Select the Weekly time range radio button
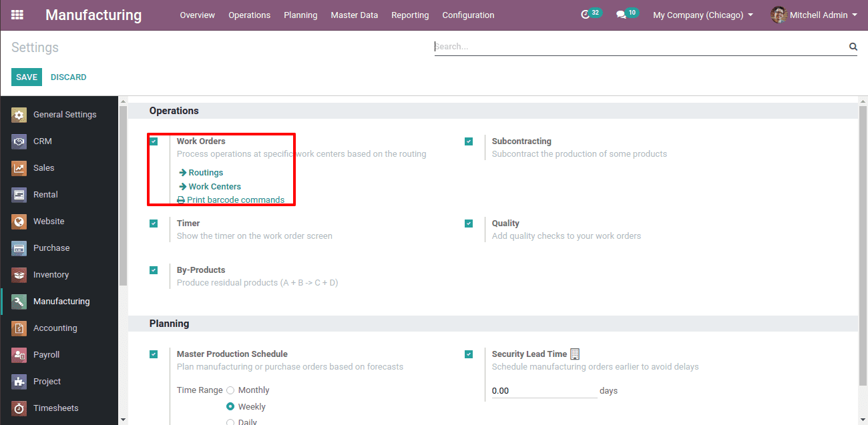 (x=230, y=407)
